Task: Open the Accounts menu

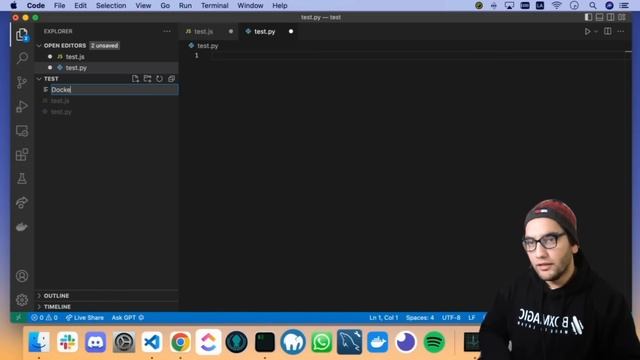Action: coord(22,276)
